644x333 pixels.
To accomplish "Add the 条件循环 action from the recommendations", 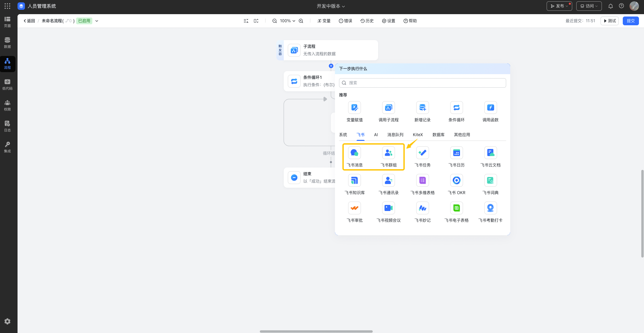I will point(457,112).
